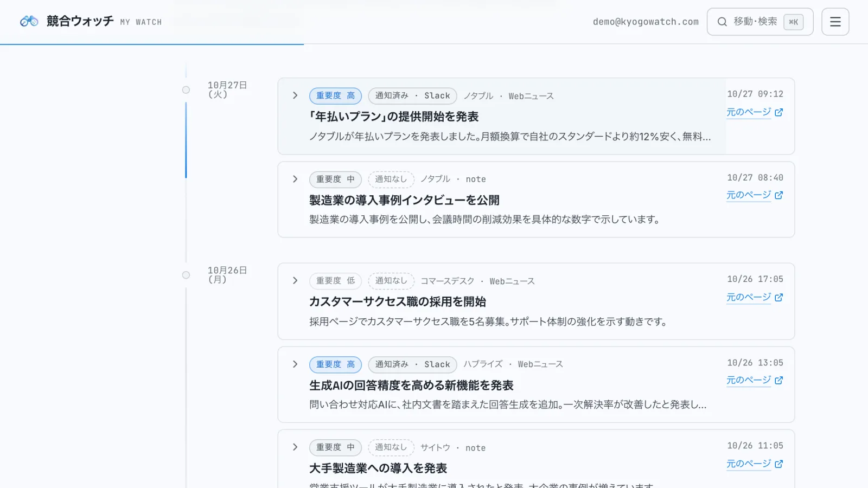Image resolution: width=868 pixels, height=488 pixels.
Task: Focus the 移動・検索 search field
Action: pos(760,22)
